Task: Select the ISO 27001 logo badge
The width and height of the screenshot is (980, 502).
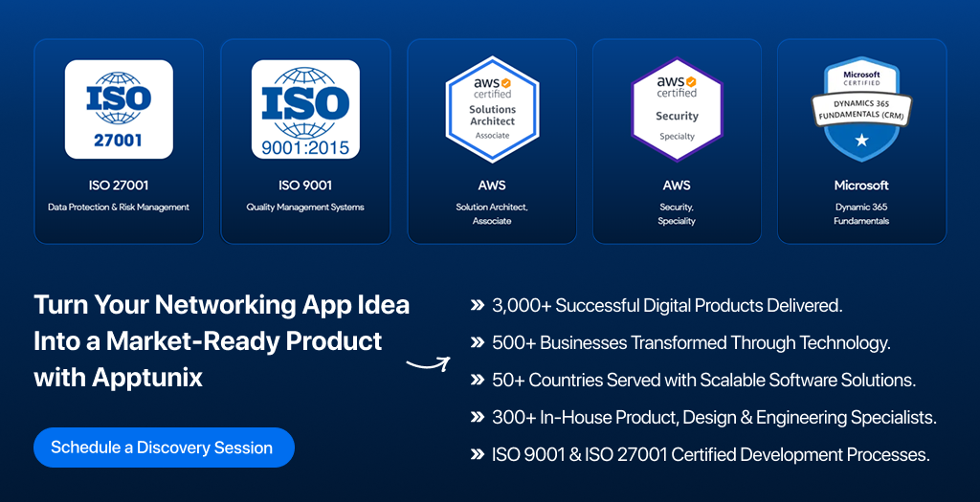Action: coord(119,109)
